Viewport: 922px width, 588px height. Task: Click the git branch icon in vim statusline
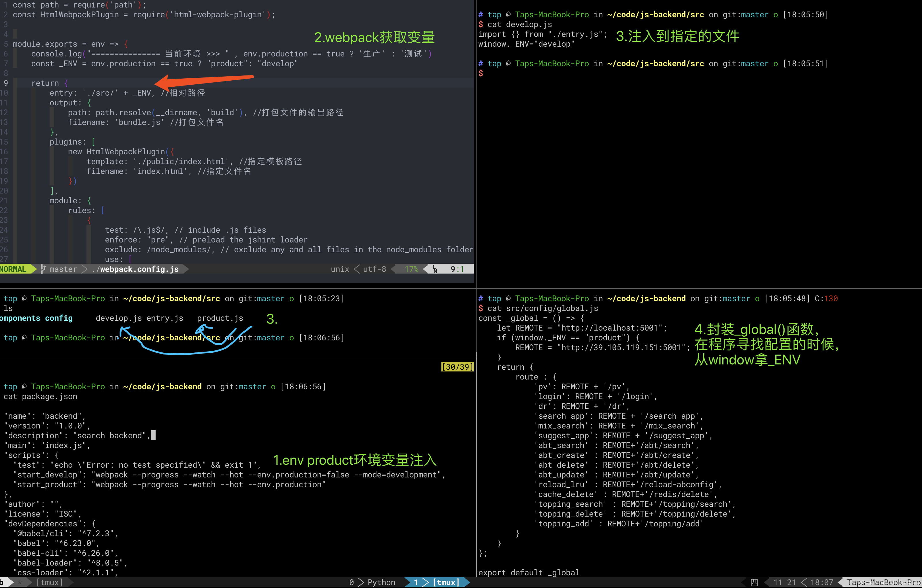[43, 269]
